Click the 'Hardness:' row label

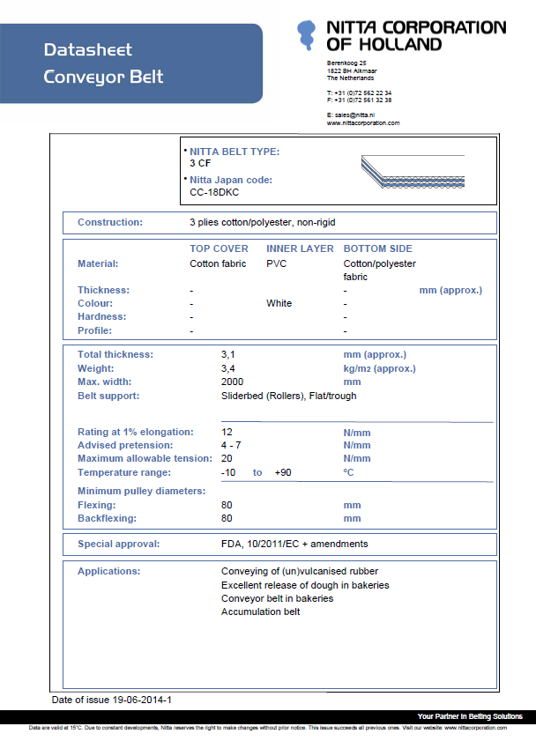[101, 317]
